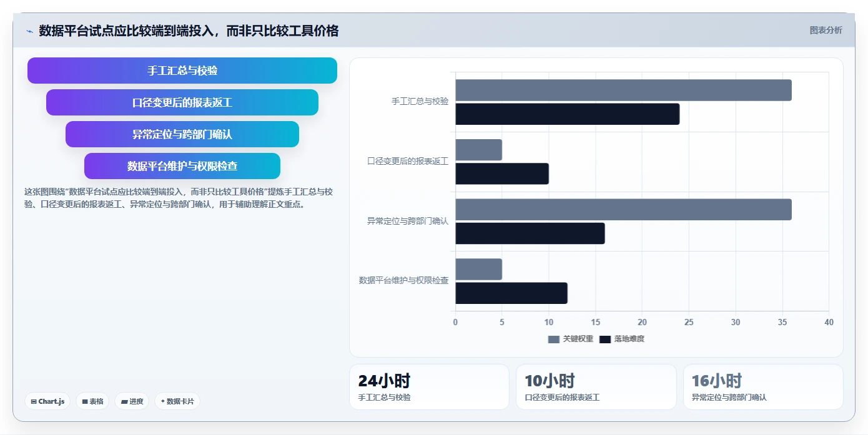Click the 异常定位与跨部门确认 axis label in the chart

408,221
